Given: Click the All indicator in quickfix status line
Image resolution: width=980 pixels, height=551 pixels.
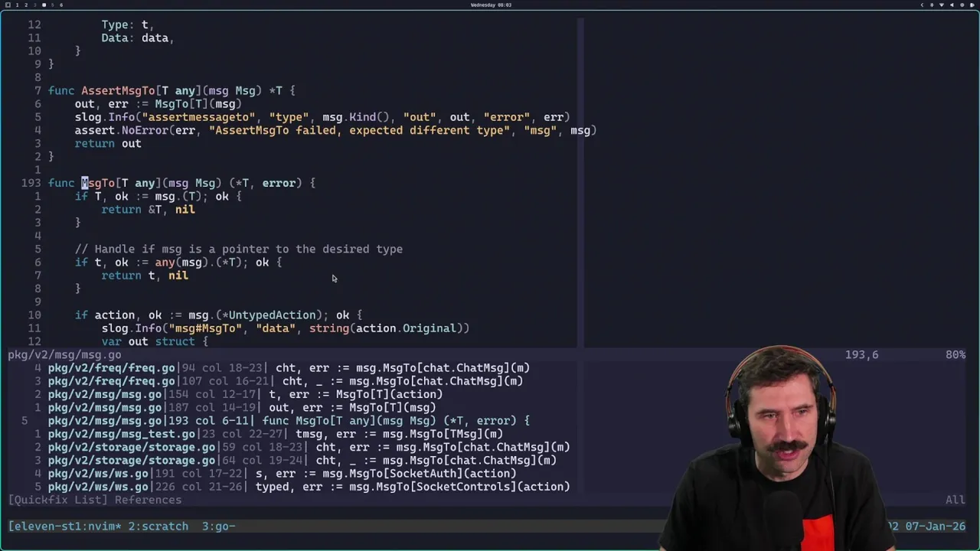Looking at the screenshot, I should [955, 500].
